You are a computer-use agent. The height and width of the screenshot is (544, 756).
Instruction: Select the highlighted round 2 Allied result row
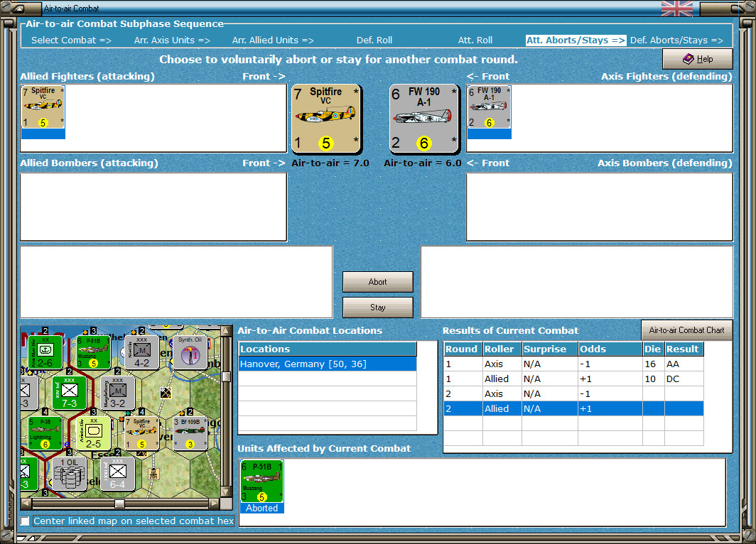tap(573, 408)
